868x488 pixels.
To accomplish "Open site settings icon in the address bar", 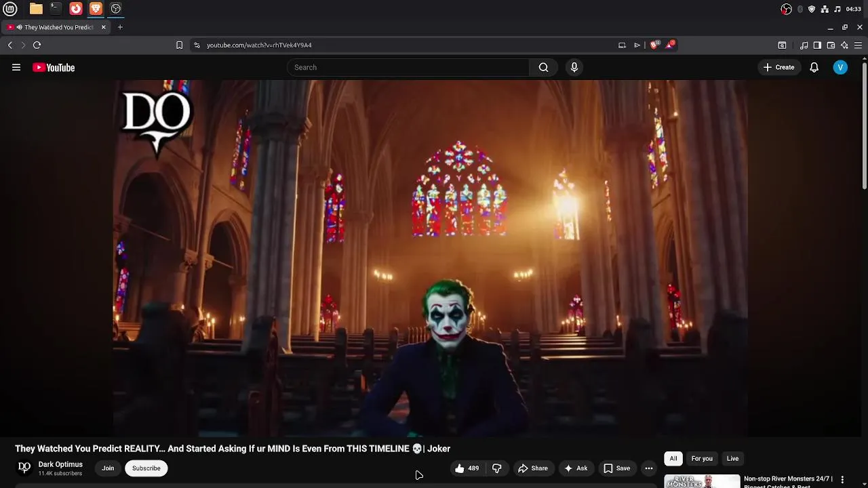I will [x=197, y=45].
